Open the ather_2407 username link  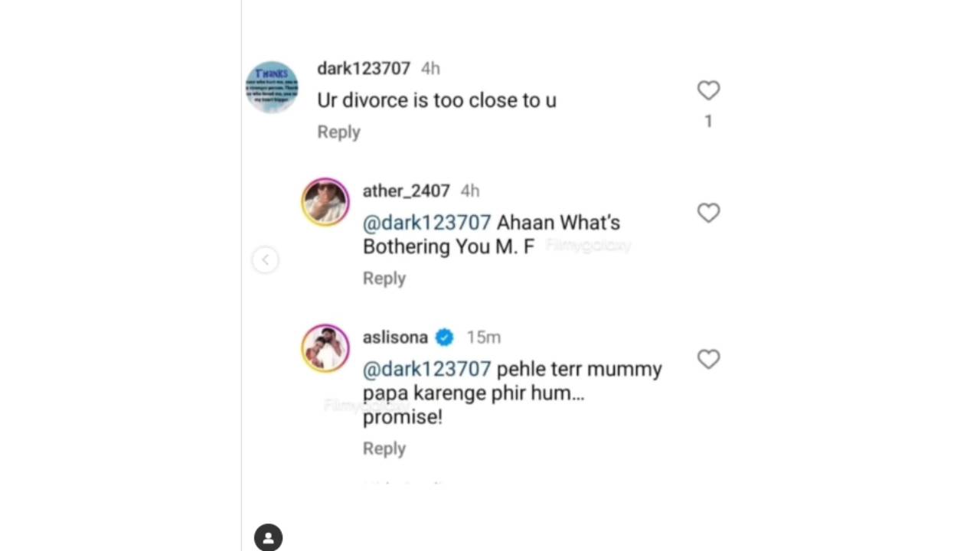click(x=406, y=191)
